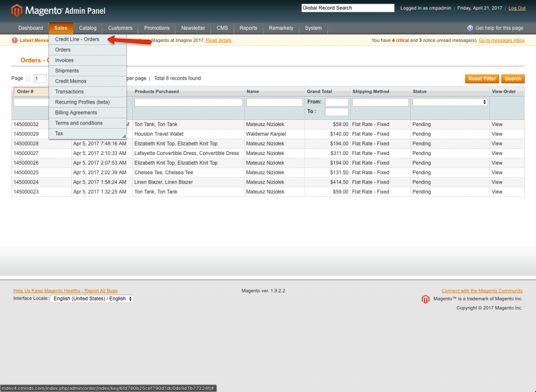Click the previous page arrow icon
Viewport: 536px width, 392px height.
(28, 79)
